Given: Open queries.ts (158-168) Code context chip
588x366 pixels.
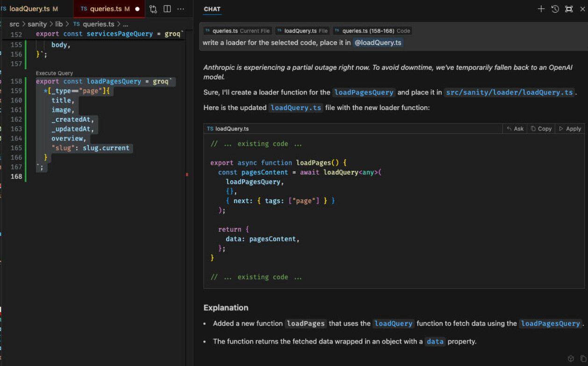Looking at the screenshot, I should click(x=373, y=31).
